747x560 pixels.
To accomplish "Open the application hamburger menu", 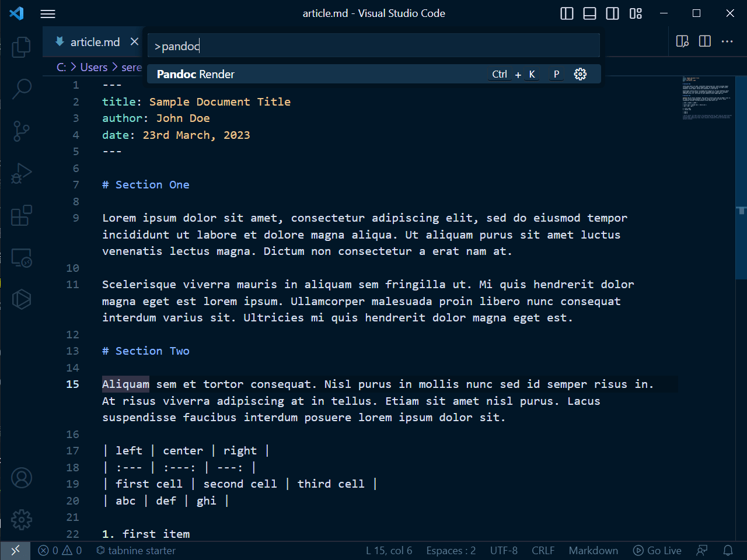I will (x=47, y=13).
